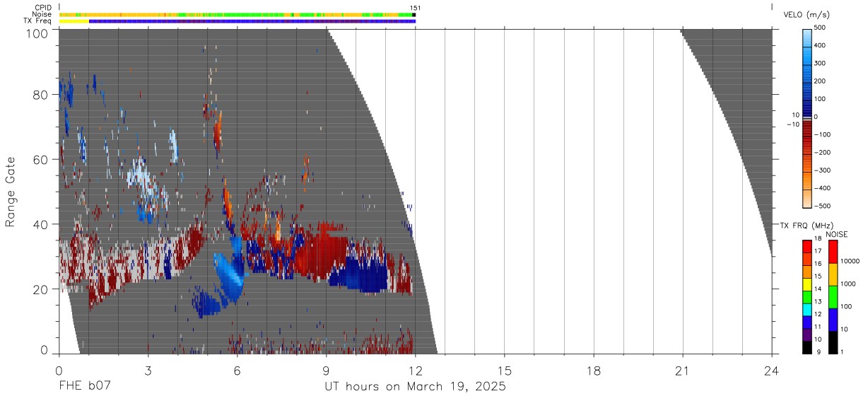The height and width of the screenshot is (401, 868).
Task: Click the 'CPID' row label
Action: click(44, 8)
